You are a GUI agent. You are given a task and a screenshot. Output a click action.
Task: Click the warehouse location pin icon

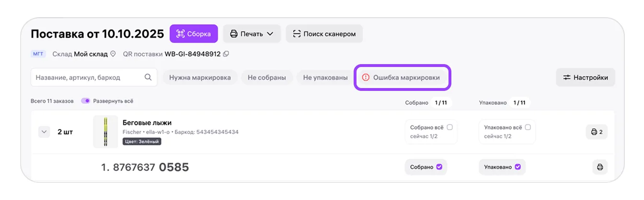coord(113,54)
